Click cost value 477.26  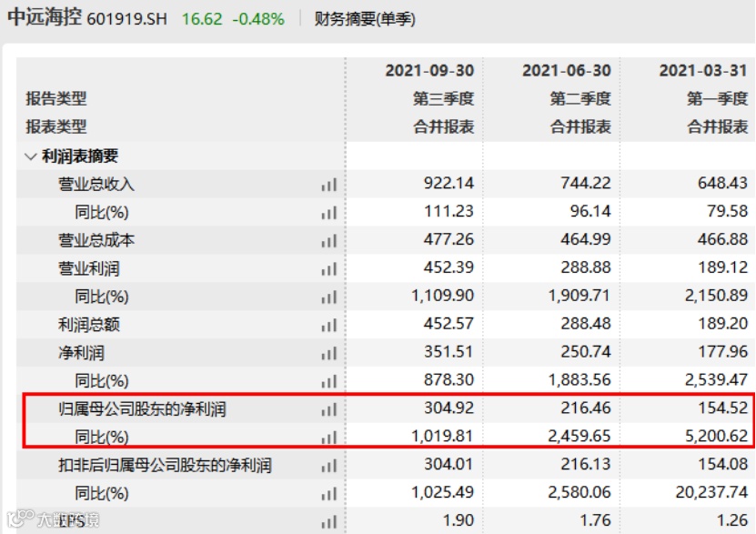coord(449,239)
